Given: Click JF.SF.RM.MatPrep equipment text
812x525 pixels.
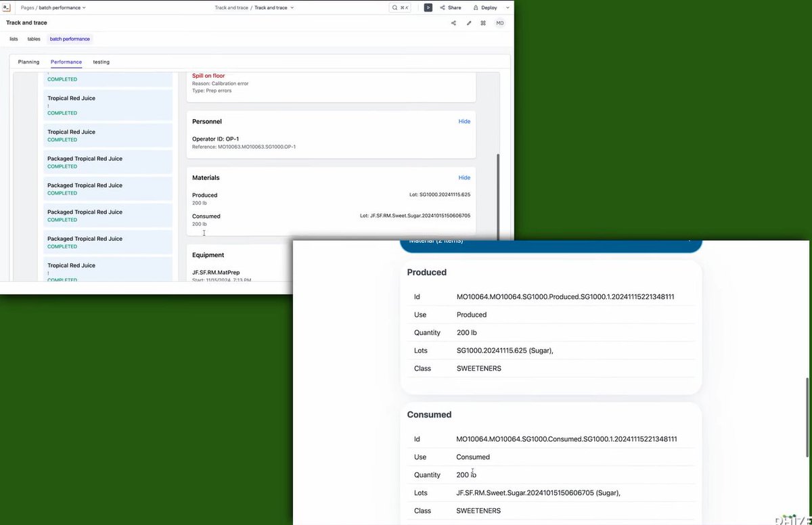Looking at the screenshot, I should [x=217, y=272].
